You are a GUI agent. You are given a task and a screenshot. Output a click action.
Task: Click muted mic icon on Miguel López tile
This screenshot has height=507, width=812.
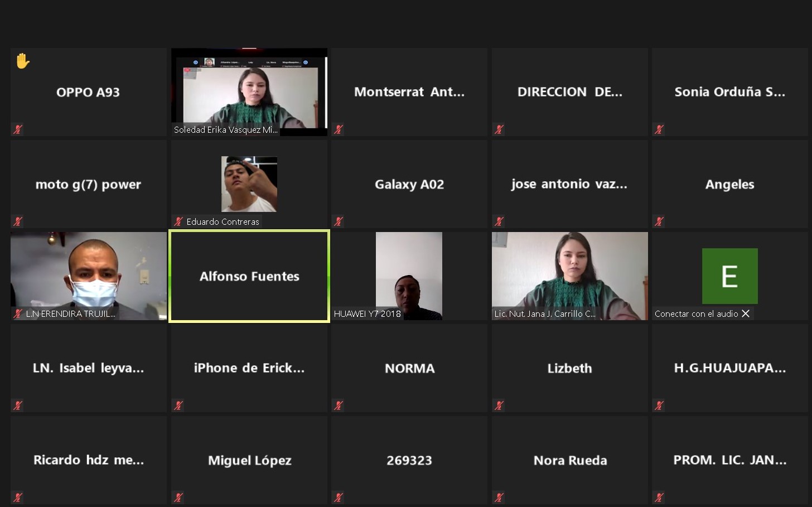coord(178,497)
